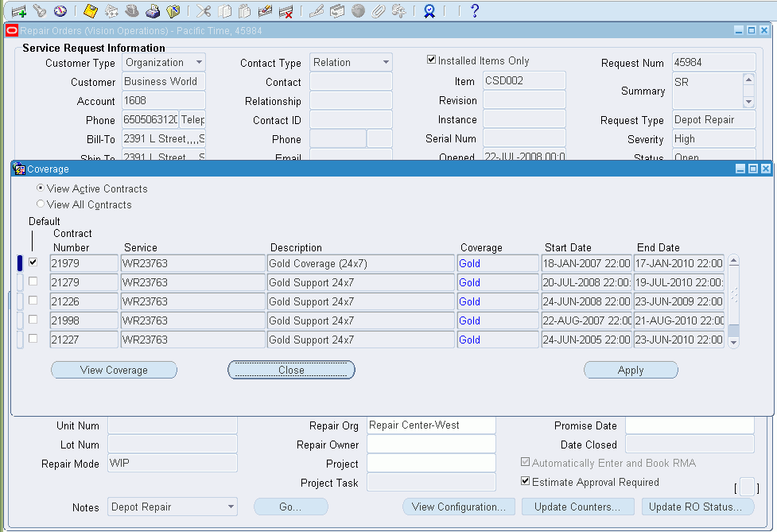The height and width of the screenshot is (532, 777).
Task: Click the Promise Date input field
Action: click(x=690, y=425)
